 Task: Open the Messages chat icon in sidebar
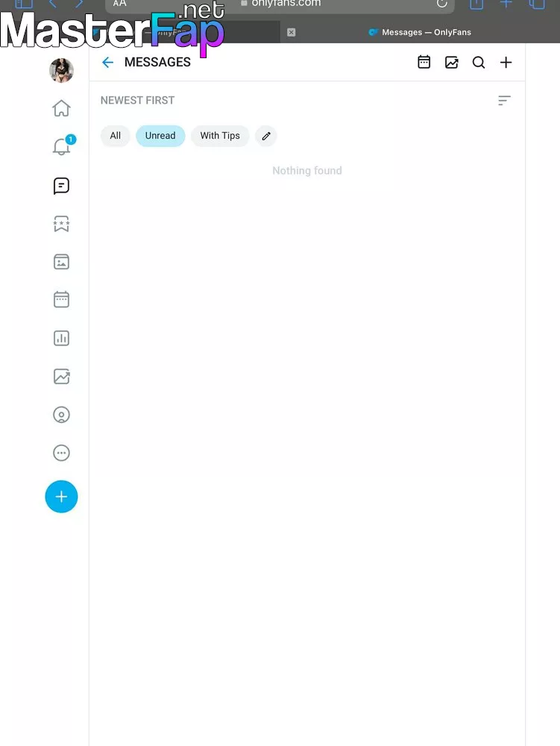61,186
